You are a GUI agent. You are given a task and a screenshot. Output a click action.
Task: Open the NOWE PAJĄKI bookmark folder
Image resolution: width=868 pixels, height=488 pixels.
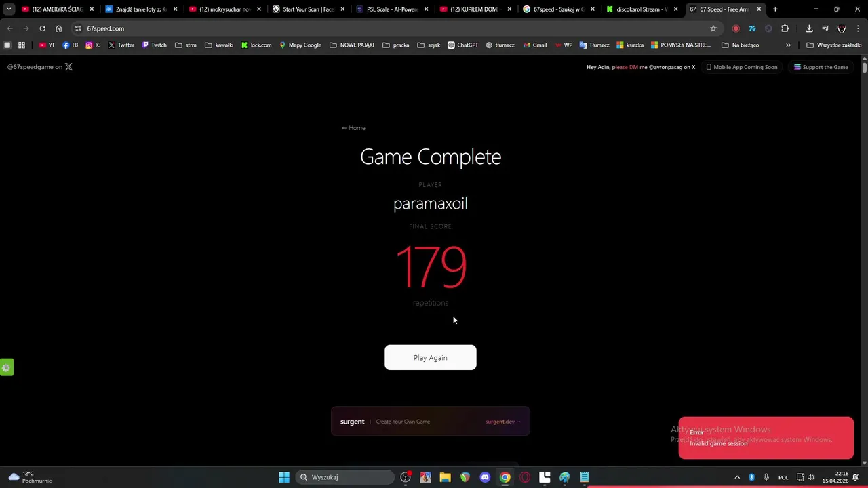[352, 45]
